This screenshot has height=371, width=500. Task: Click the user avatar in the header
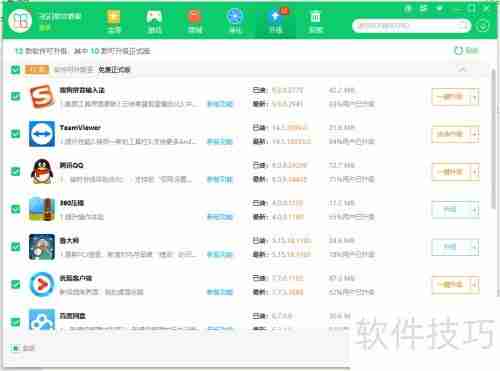click(x=20, y=21)
